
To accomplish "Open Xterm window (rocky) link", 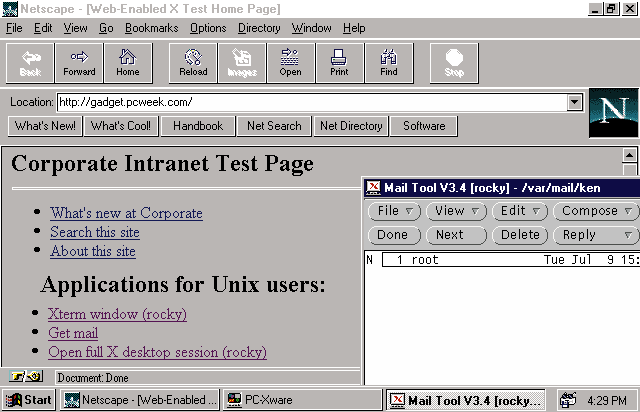I will click(x=118, y=314).
